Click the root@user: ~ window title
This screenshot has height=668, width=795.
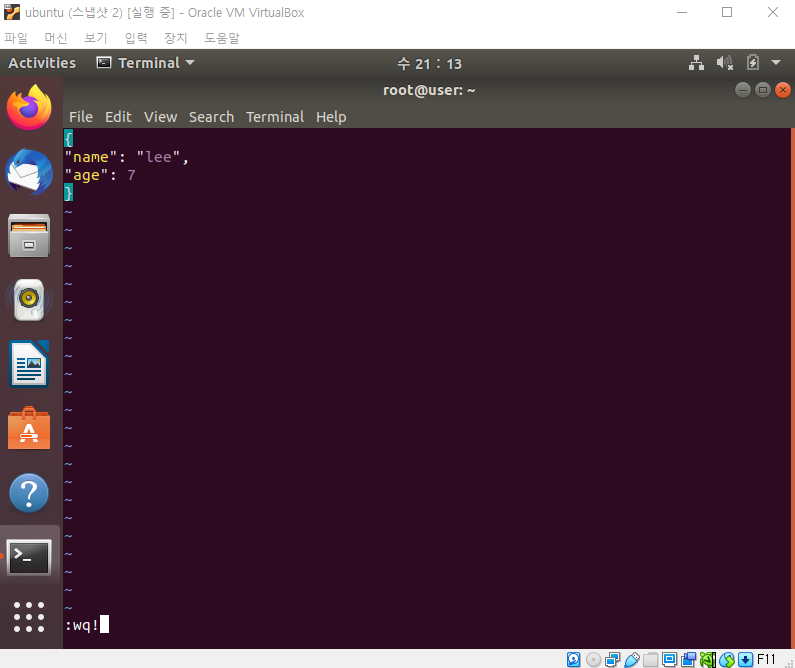coord(429,90)
